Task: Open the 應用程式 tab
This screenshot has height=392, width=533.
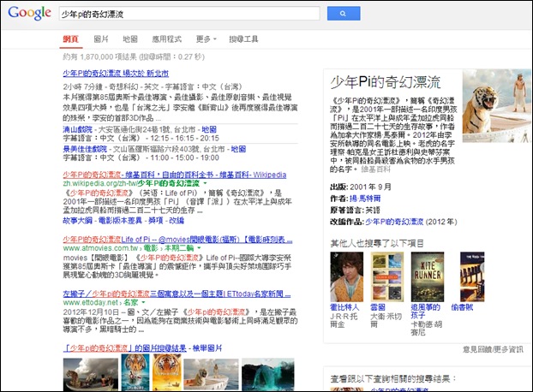Action: tap(166, 39)
